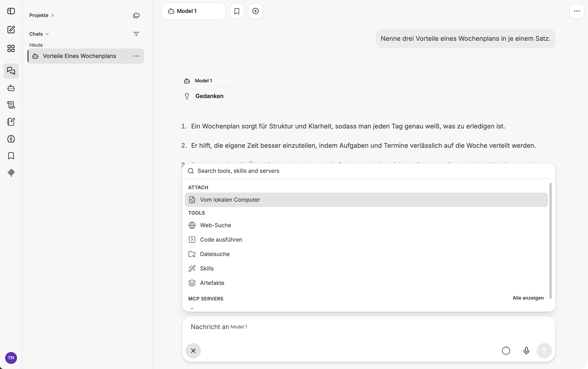This screenshot has height=369, width=588.
Task: Open the top-right more options menu
Action: pos(577,11)
